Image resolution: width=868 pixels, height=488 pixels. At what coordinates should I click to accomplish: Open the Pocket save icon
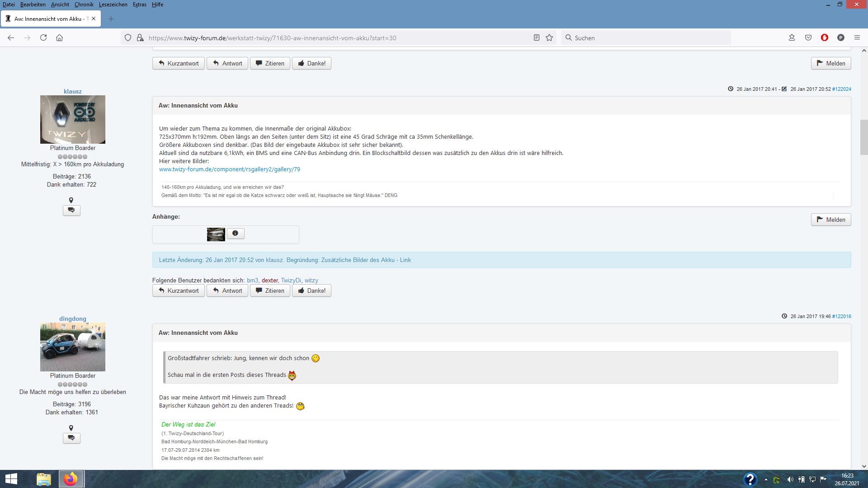pyautogui.click(x=808, y=38)
